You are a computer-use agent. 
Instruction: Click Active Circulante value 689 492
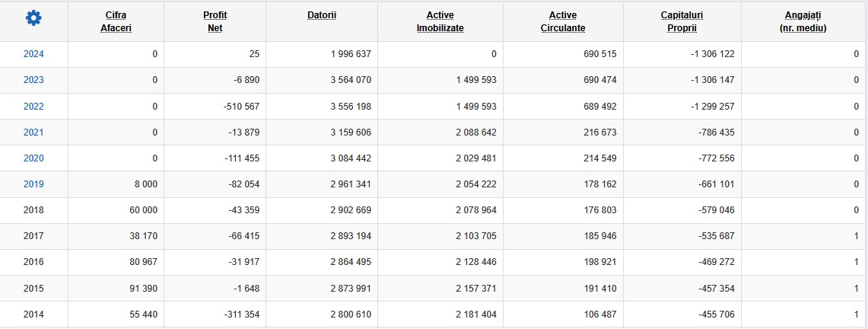point(599,107)
